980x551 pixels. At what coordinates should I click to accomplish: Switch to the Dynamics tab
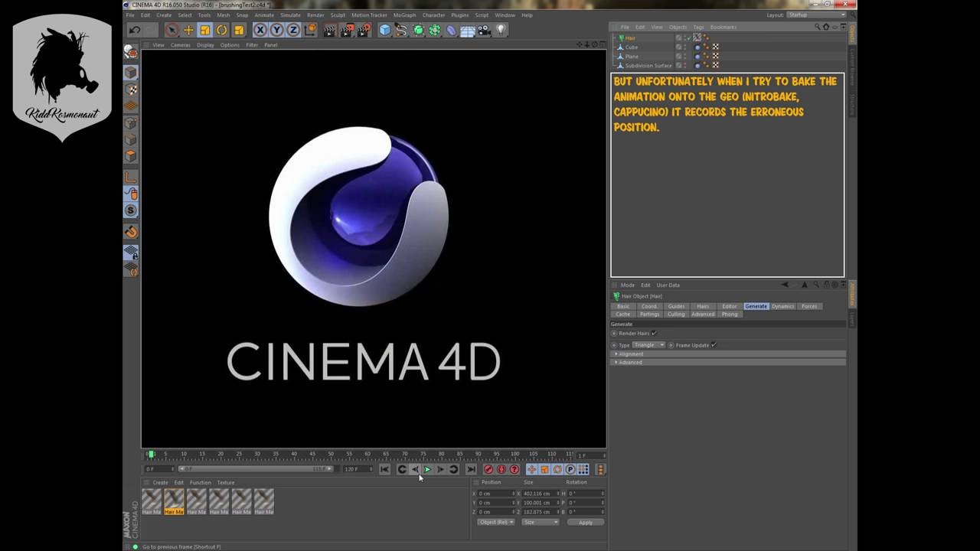coord(782,306)
